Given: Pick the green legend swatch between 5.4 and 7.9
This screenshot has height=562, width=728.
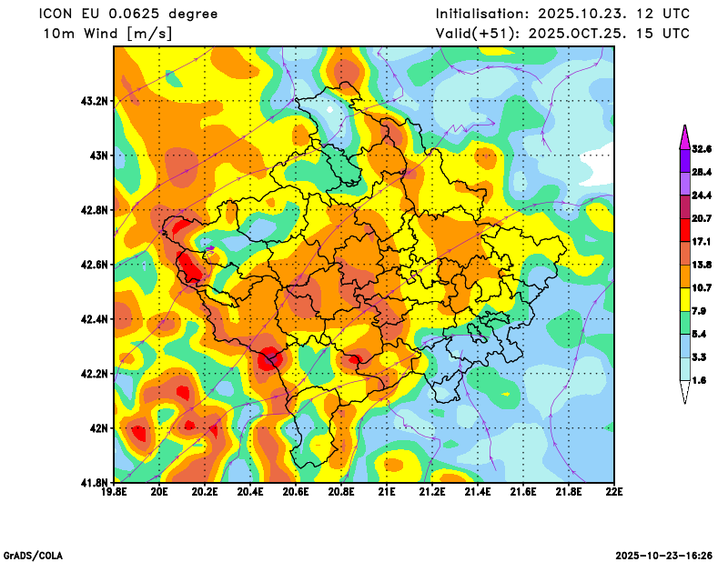Looking at the screenshot, I should click(x=683, y=323).
